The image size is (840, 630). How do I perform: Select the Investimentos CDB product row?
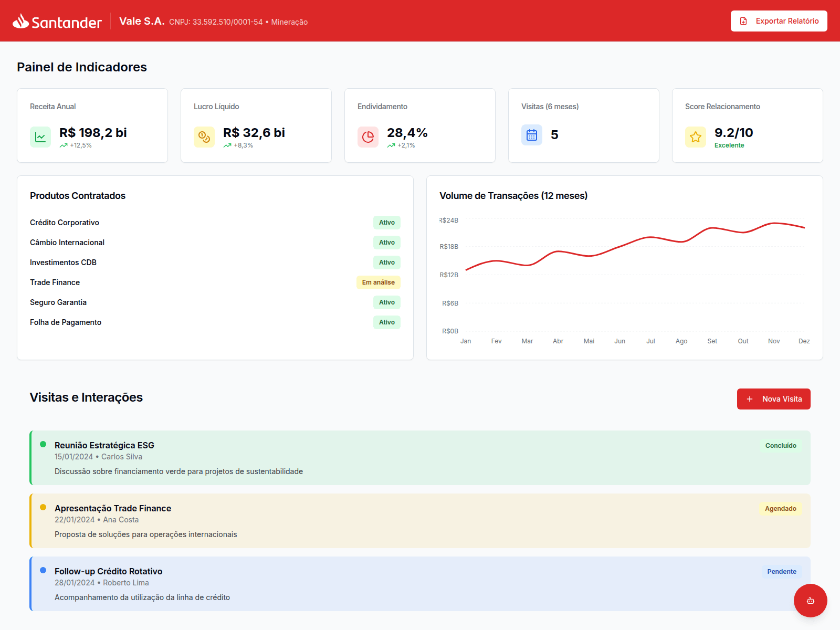pyautogui.click(x=215, y=262)
